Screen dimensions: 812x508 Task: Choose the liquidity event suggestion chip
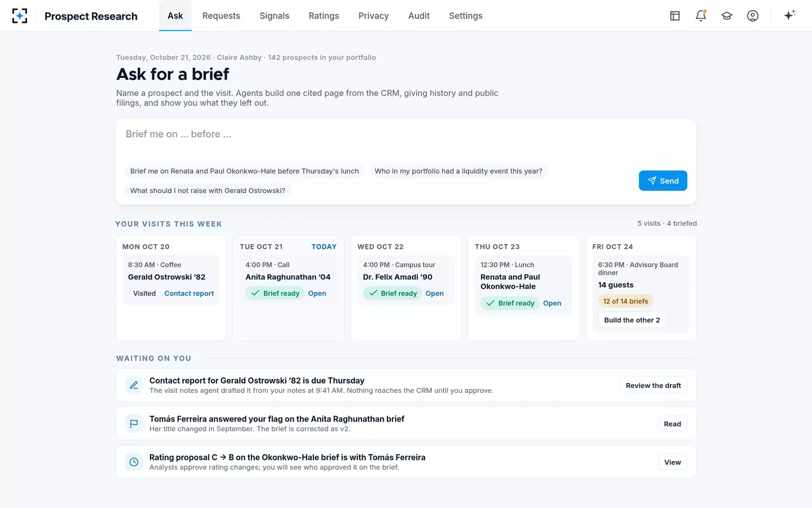[458, 171]
